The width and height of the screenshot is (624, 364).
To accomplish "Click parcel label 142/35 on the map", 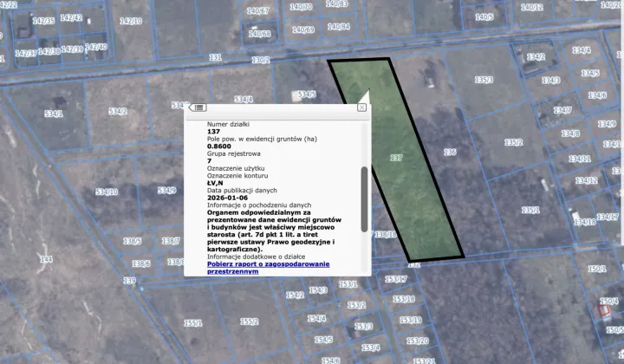I will tap(44, 21).
